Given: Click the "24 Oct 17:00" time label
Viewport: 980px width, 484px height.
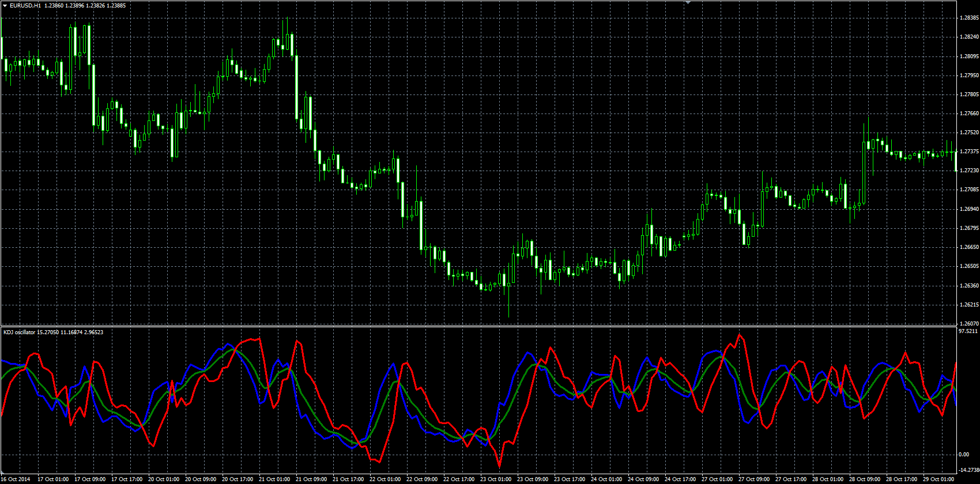Looking at the screenshot, I should 680,479.
